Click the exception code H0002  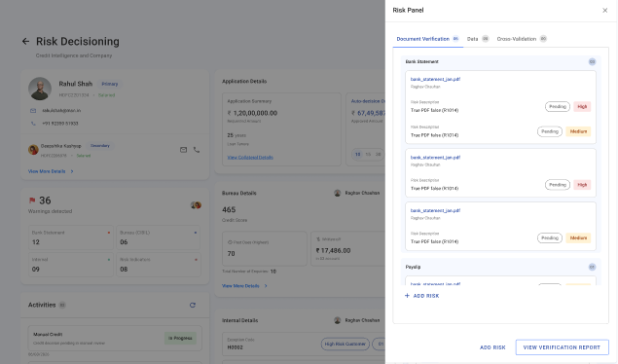[235, 347]
